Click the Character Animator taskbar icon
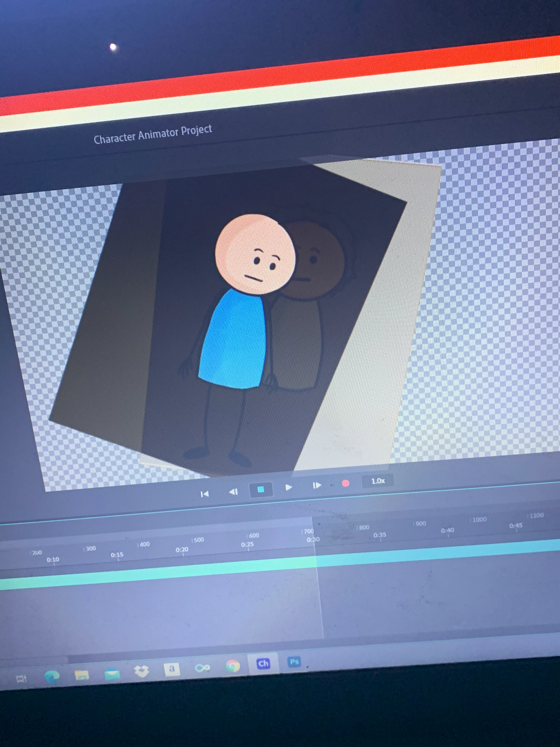This screenshot has width=560, height=747. click(263, 664)
